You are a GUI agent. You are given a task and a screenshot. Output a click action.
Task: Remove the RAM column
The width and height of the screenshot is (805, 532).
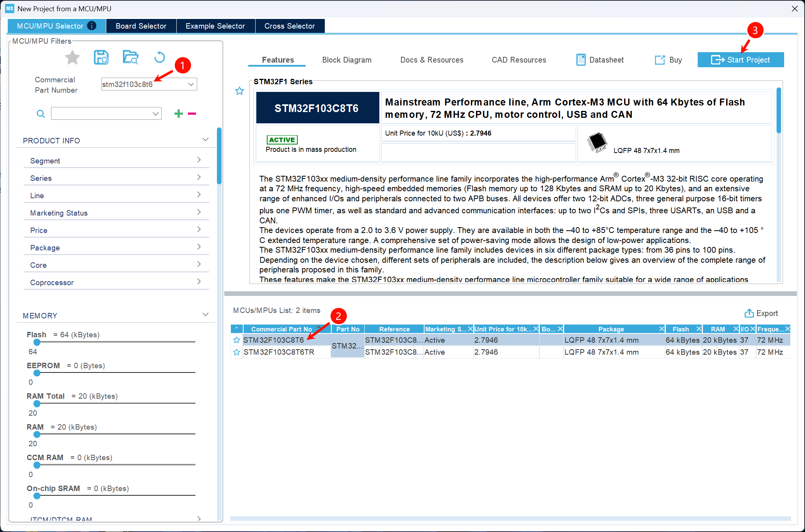click(x=736, y=329)
